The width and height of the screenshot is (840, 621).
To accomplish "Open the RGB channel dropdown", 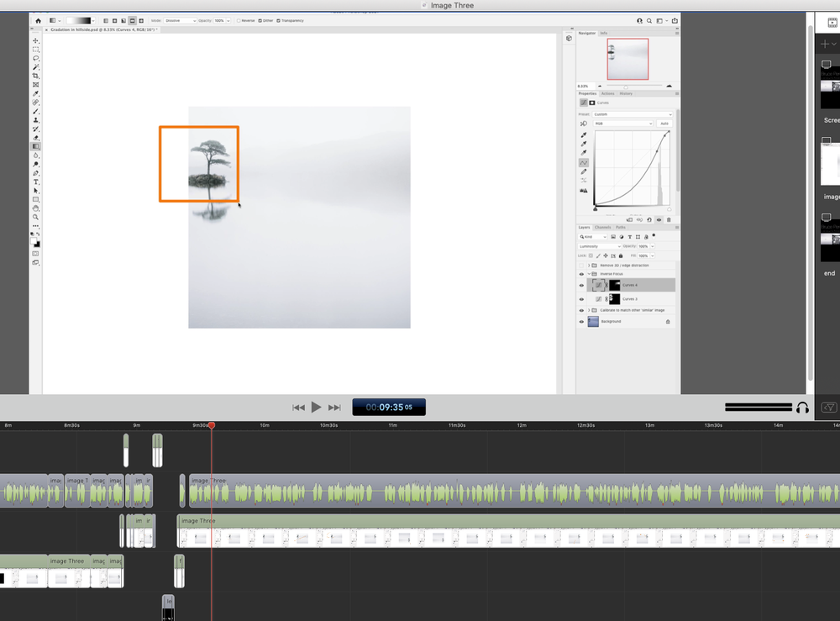I will tap(623, 124).
